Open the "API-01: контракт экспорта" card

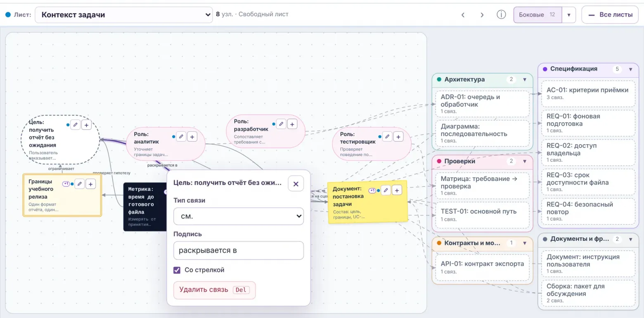coord(482,267)
